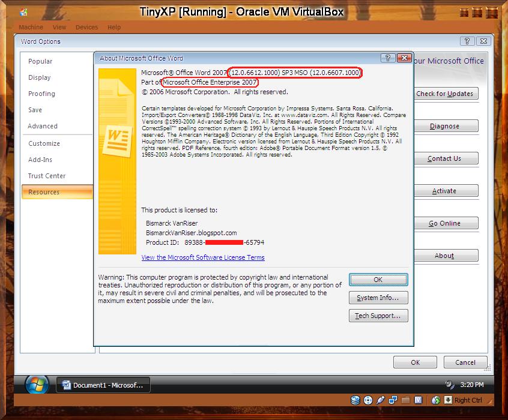Click the VirtualBox icon in the title bar
The height and width of the screenshot is (420, 508).
pos(23,13)
